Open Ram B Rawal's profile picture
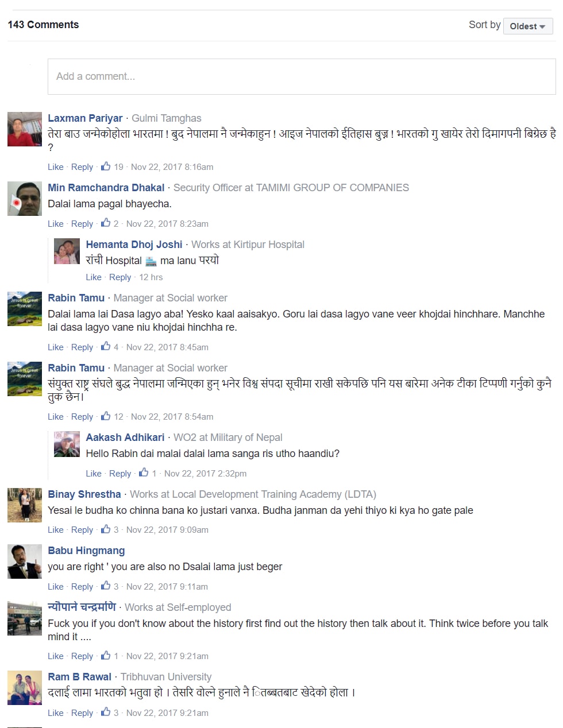 25,688
